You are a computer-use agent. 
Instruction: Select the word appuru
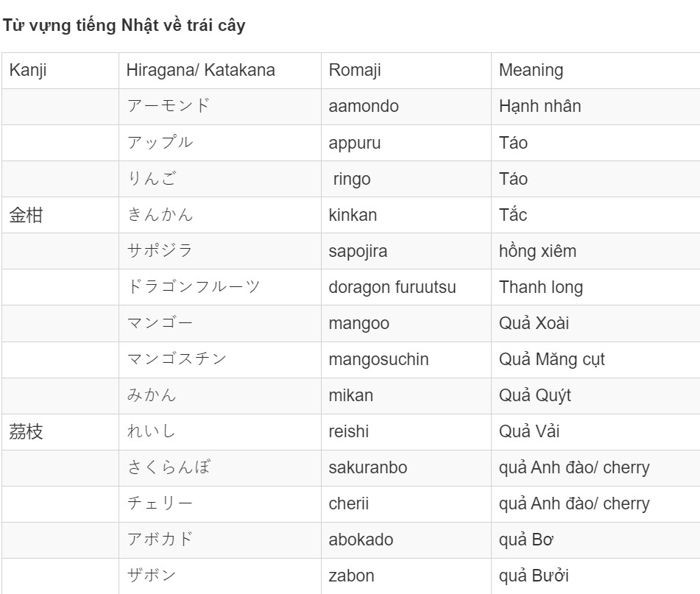pyautogui.click(x=355, y=144)
